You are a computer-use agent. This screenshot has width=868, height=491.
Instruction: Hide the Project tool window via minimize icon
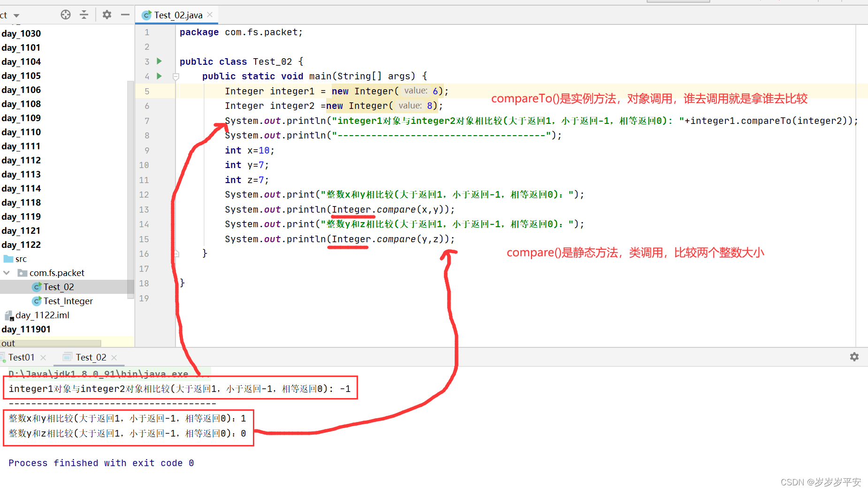point(125,15)
